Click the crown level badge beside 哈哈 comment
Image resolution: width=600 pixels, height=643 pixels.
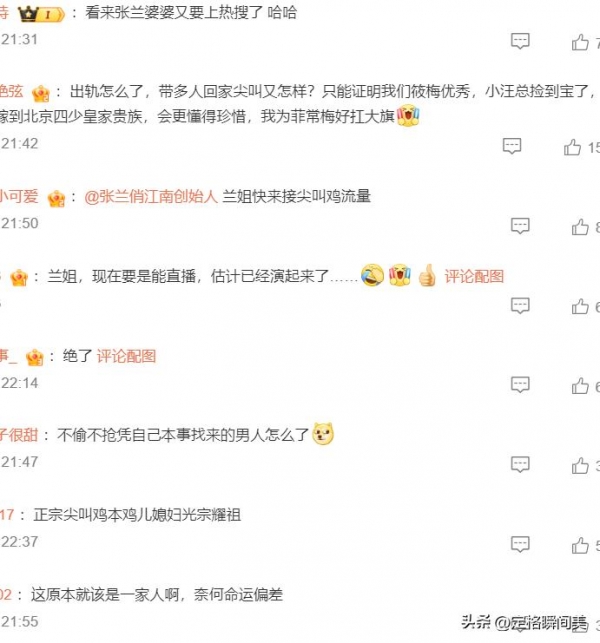click(41, 14)
